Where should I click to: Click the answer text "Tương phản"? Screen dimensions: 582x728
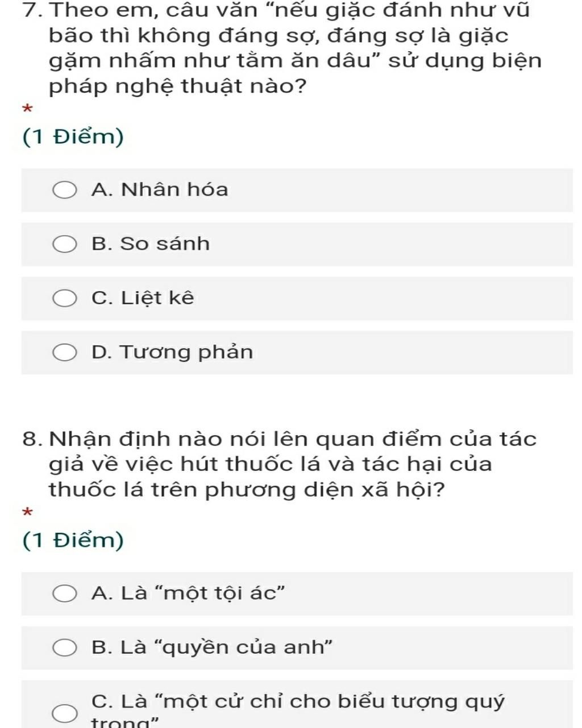(x=186, y=352)
